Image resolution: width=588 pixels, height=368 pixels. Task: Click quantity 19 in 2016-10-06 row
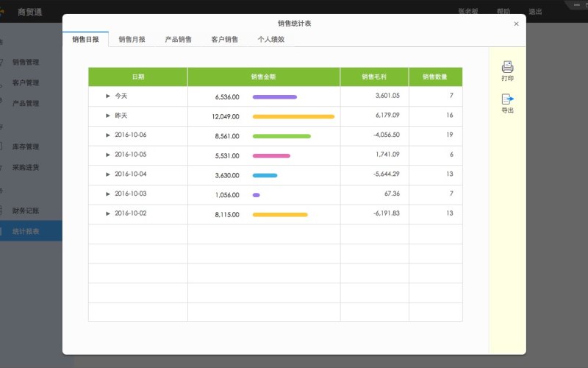tap(450, 135)
